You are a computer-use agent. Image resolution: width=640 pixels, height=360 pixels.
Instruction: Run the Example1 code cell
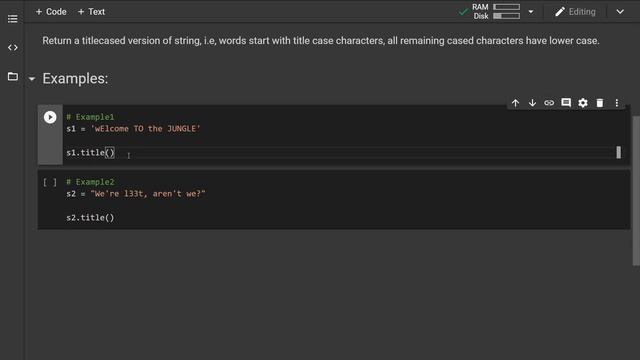coord(50,118)
